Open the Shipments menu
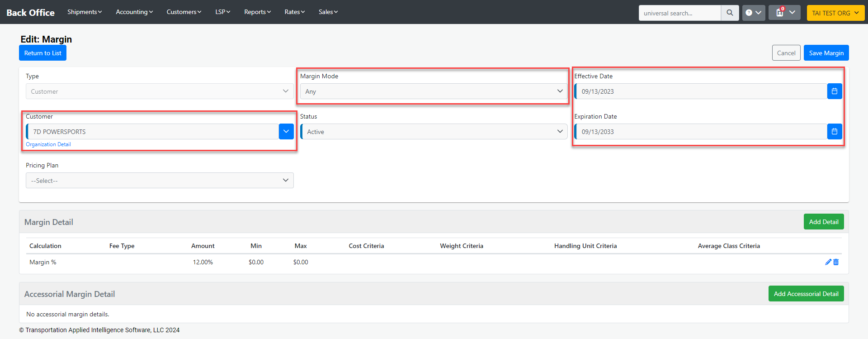 [85, 12]
